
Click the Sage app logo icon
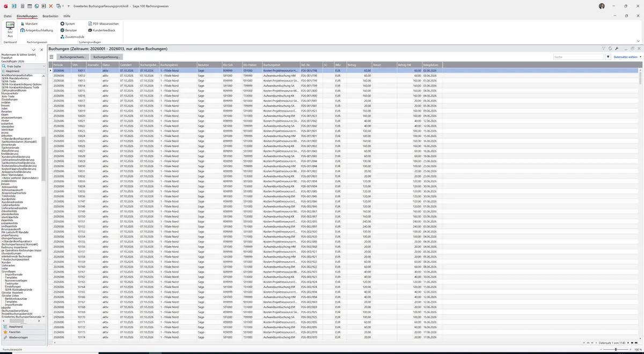click(x=7, y=5)
